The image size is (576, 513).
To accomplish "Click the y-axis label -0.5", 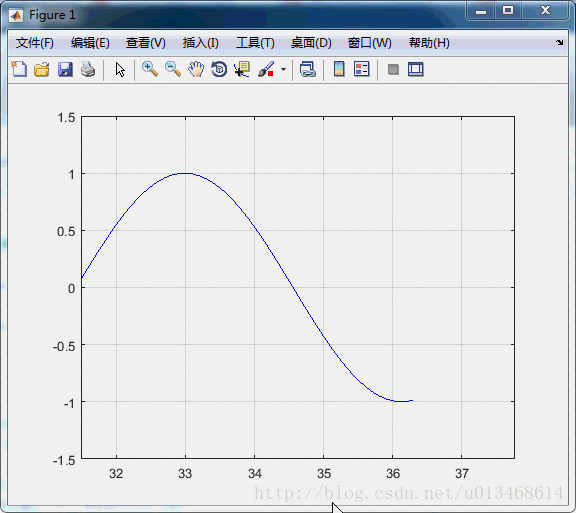I will coord(64,346).
